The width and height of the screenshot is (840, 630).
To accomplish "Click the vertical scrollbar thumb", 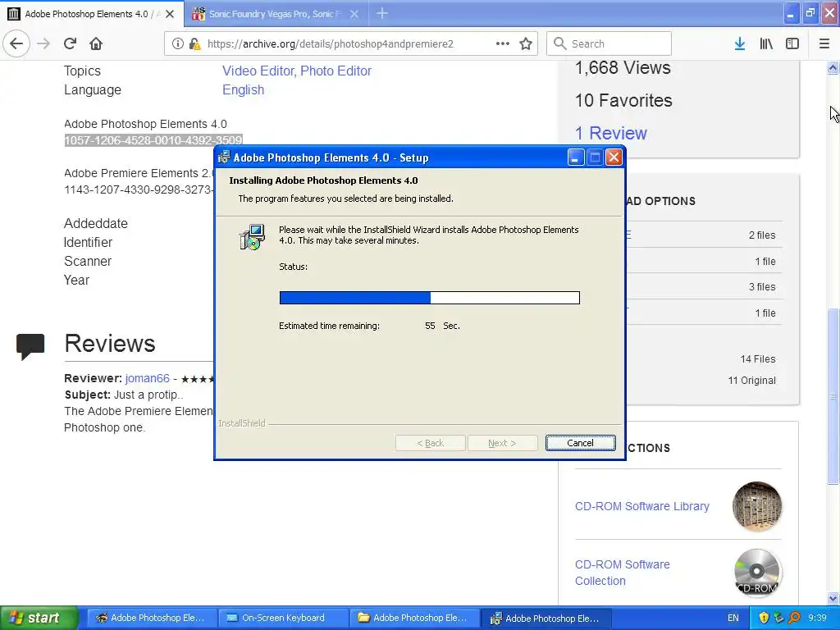I will (833, 396).
